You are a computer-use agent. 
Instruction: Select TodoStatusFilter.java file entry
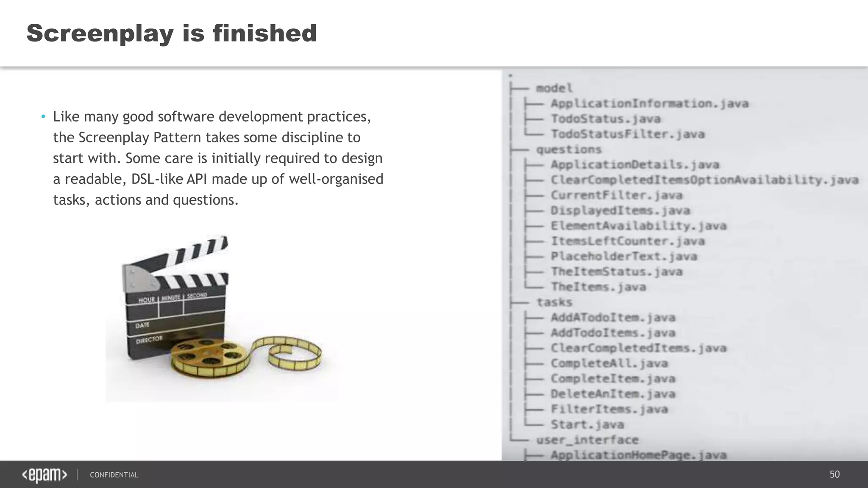coord(627,134)
